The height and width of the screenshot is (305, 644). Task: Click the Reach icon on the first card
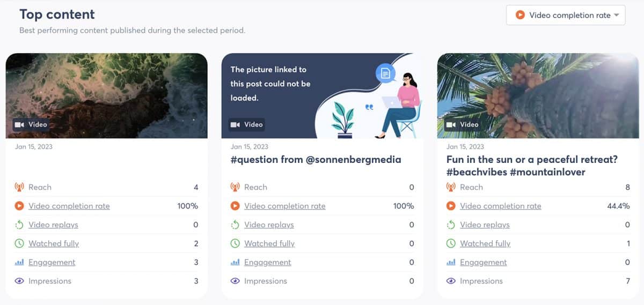click(19, 187)
